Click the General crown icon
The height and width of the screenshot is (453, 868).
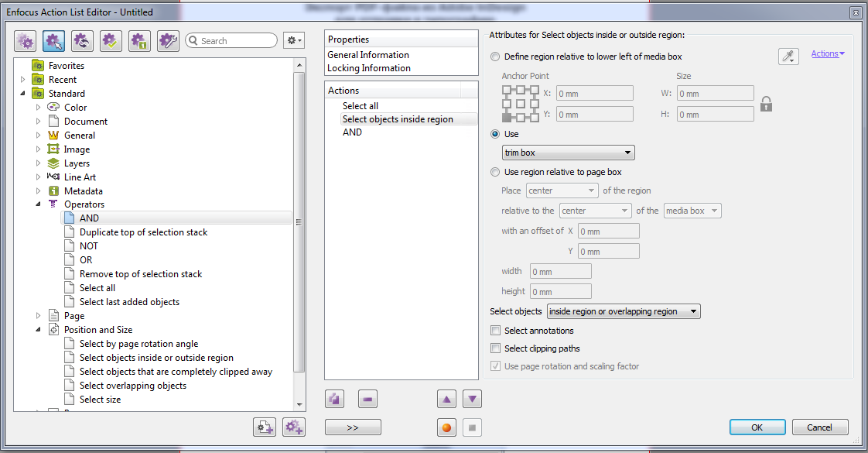pyautogui.click(x=53, y=135)
